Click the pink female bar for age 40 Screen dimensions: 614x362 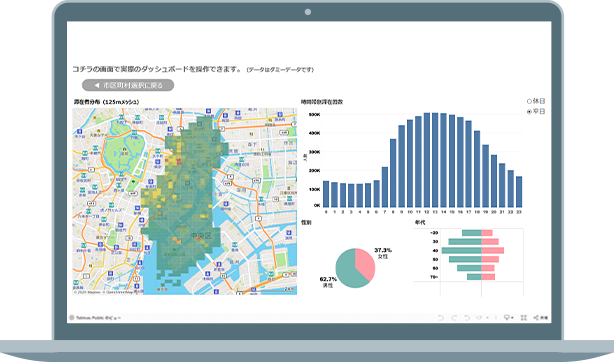pos(493,250)
